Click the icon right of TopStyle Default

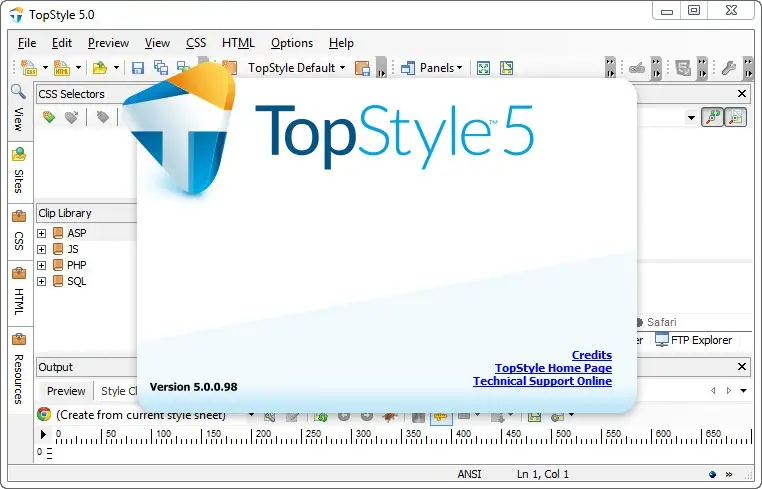tap(363, 68)
